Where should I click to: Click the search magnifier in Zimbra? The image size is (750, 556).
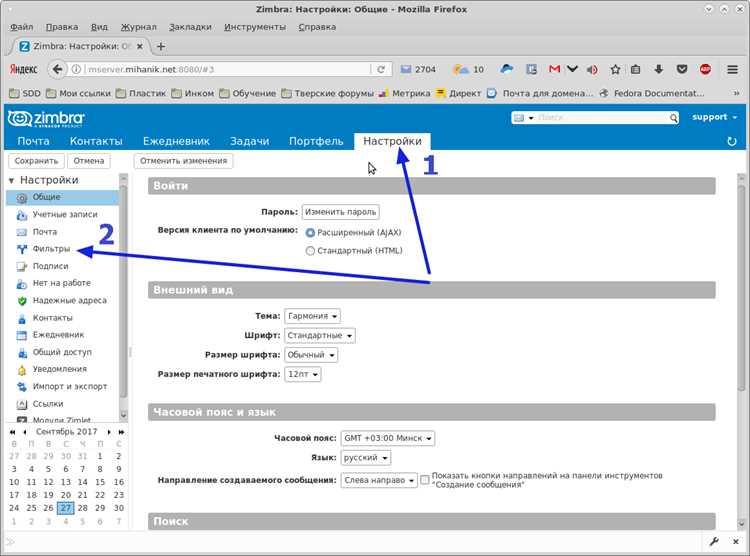pos(673,118)
